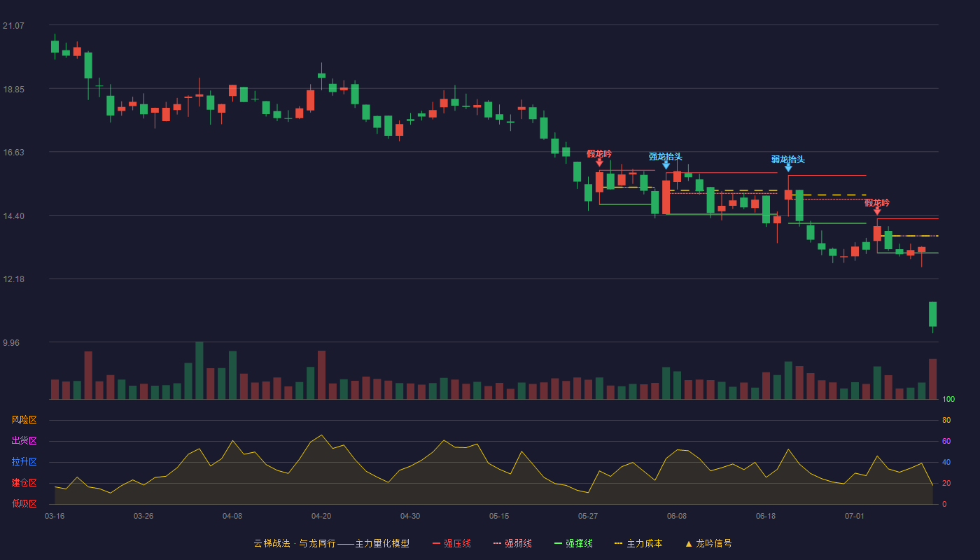Select the 04-08 date label
980x560 pixels.
tap(232, 516)
